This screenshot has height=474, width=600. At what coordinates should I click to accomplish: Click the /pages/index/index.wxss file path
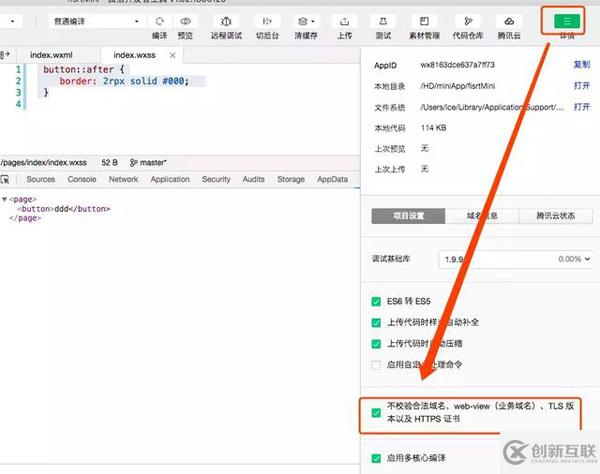(44, 163)
